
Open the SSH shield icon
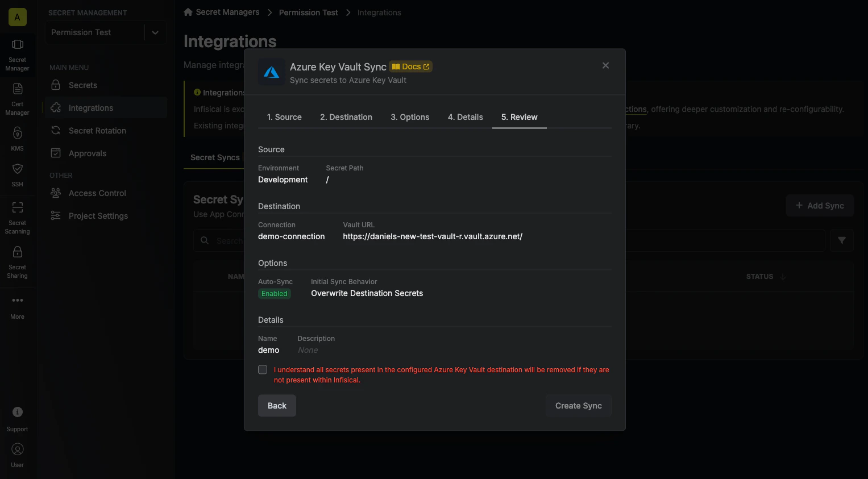[18, 169]
